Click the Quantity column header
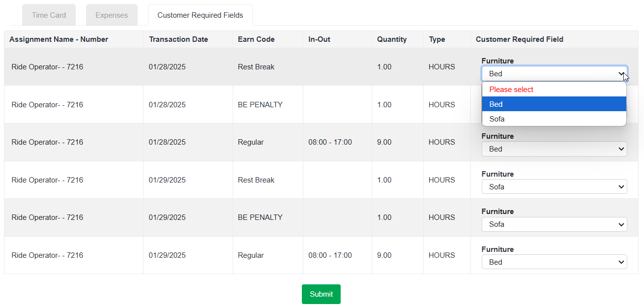 tap(392, 39)
